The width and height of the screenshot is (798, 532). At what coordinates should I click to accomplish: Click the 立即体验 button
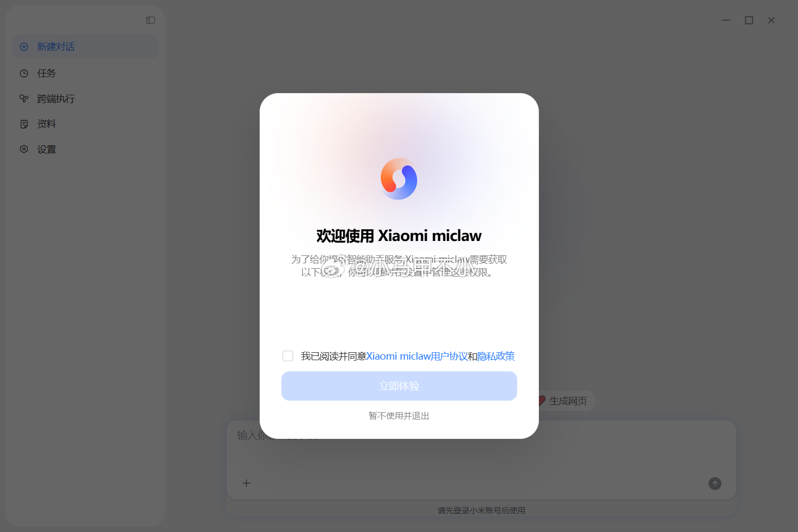[399, 386]
